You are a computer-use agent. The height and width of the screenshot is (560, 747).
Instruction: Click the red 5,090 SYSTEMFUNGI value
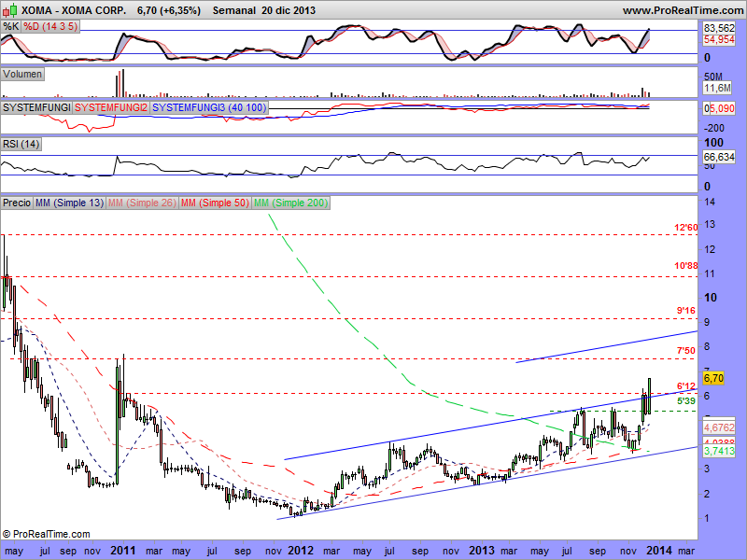722,108
